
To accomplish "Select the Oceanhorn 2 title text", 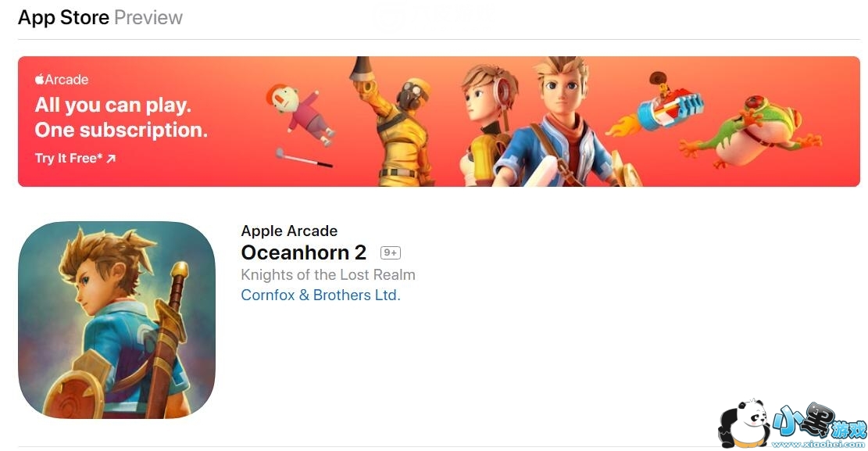I will point(304,252).
